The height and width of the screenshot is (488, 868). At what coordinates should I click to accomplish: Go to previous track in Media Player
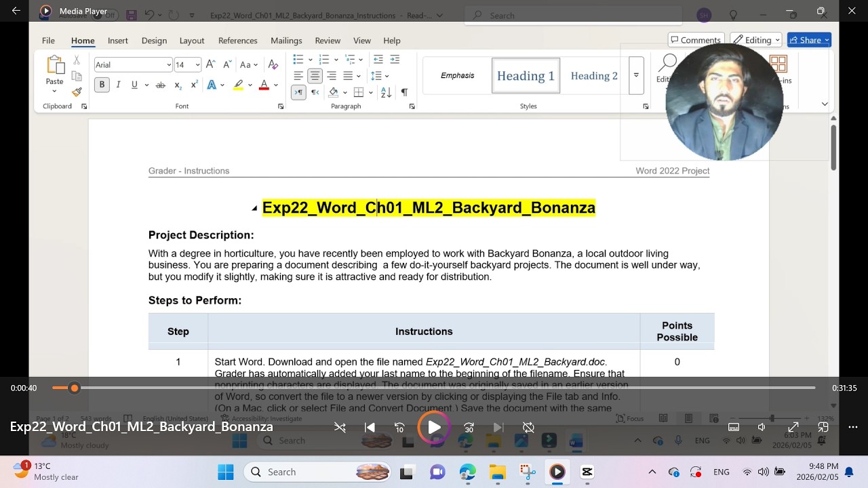coord(370,427)
